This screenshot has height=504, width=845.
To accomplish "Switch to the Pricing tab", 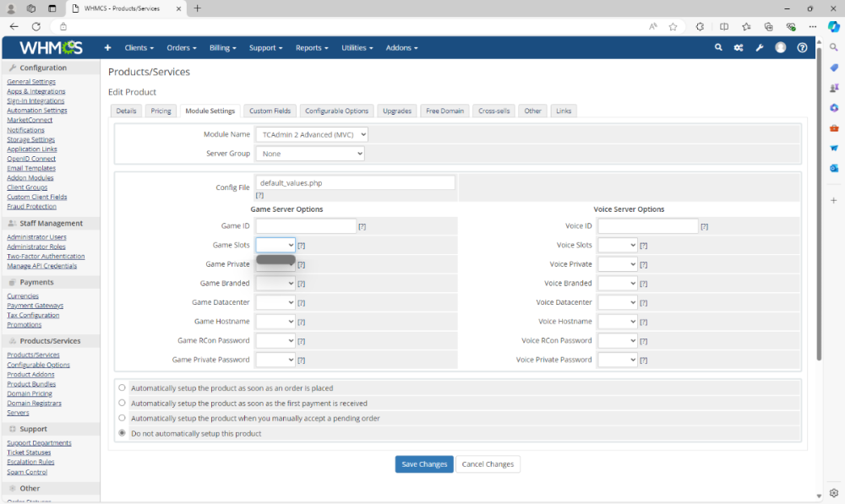I will (x=161, y=111).
